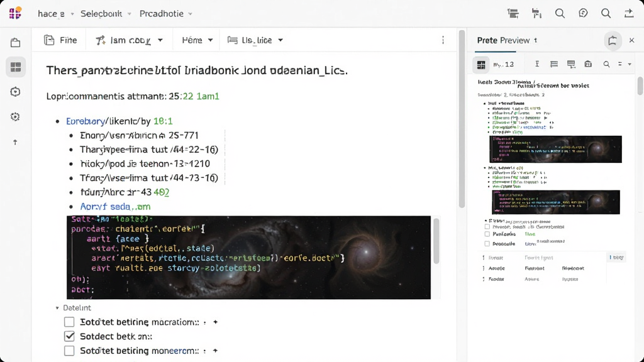Open the 'hace e' dropdown in top bar

[55, 14]
